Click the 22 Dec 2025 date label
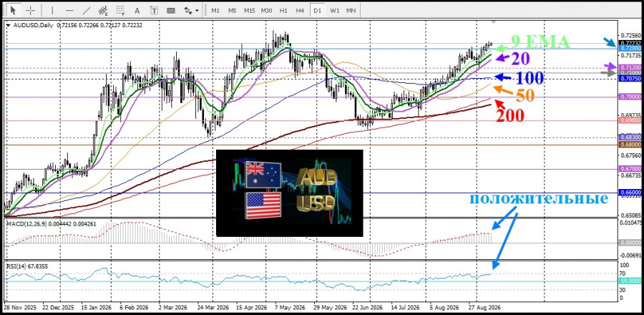The width and height of the screenshot is (644, 315). pyautogui.click(x=57, y=308)
